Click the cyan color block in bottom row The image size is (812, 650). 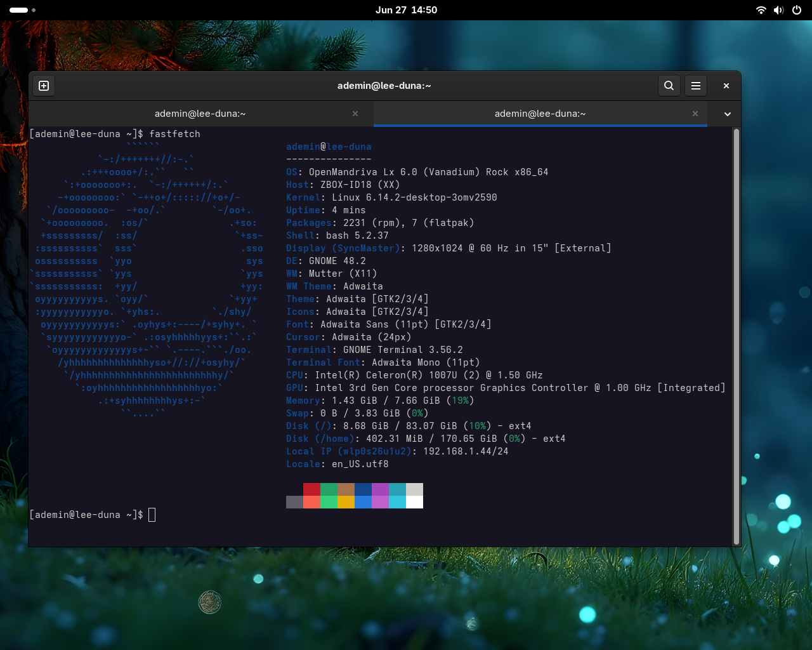(x=397, y=502)
